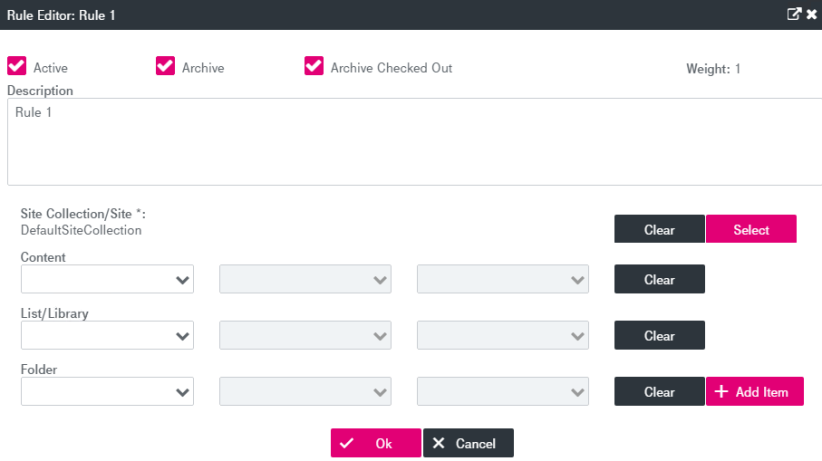Confirm the rule with Ok
This screenshot has width=822, height=461.
(375, 443)
